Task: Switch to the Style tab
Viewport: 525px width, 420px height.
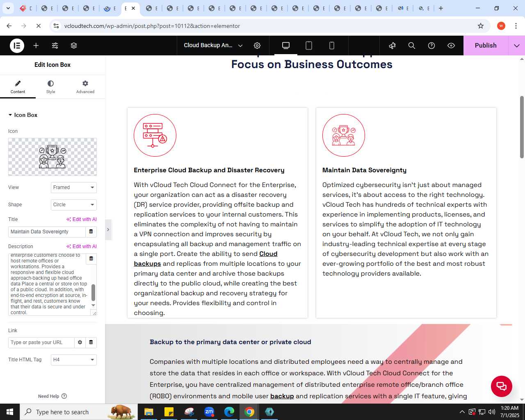Action: coord(50,87)
